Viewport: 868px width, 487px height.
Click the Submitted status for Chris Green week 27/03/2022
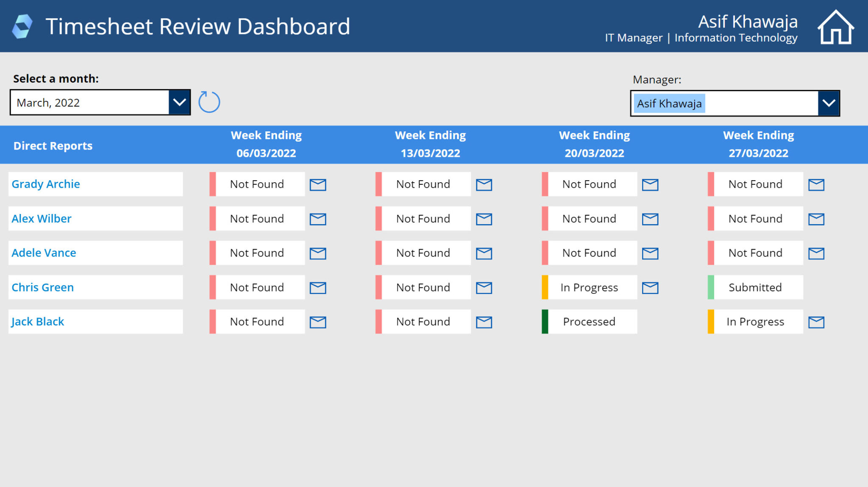coord(755,287)
